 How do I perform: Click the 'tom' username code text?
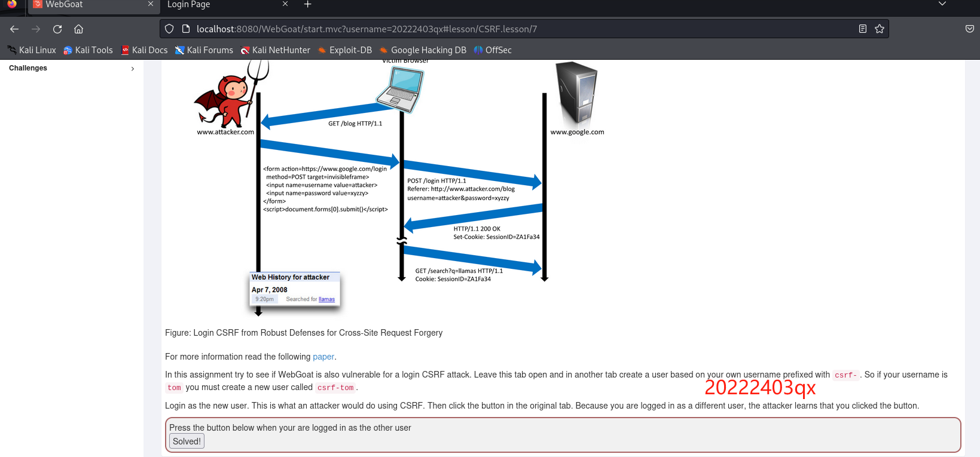pos(174,388)
